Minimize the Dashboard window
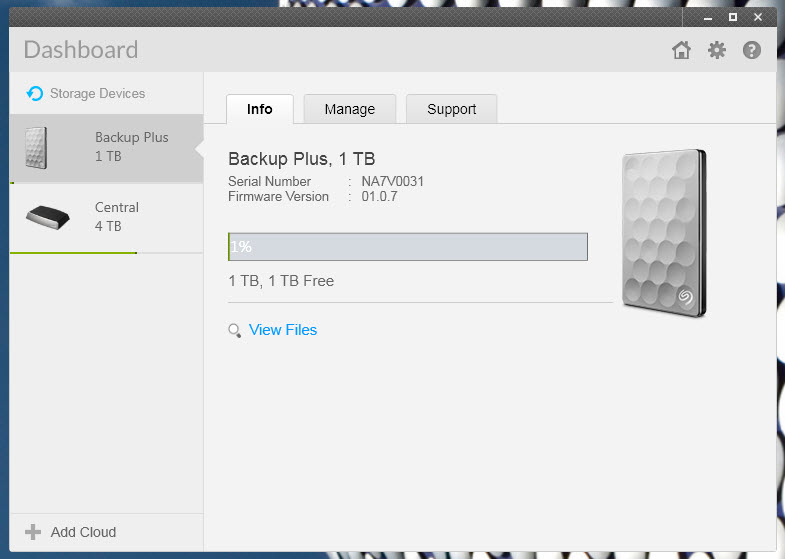 (707, 18)
